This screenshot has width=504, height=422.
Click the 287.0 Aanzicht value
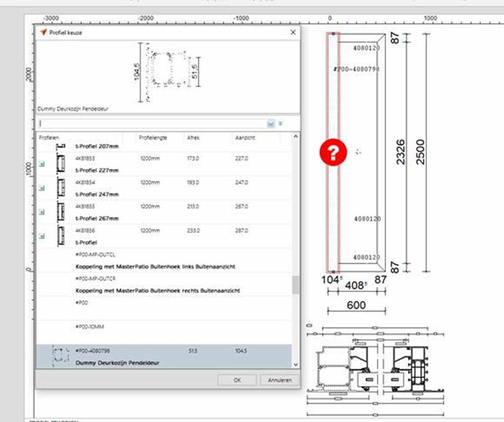tap(241, 231)
